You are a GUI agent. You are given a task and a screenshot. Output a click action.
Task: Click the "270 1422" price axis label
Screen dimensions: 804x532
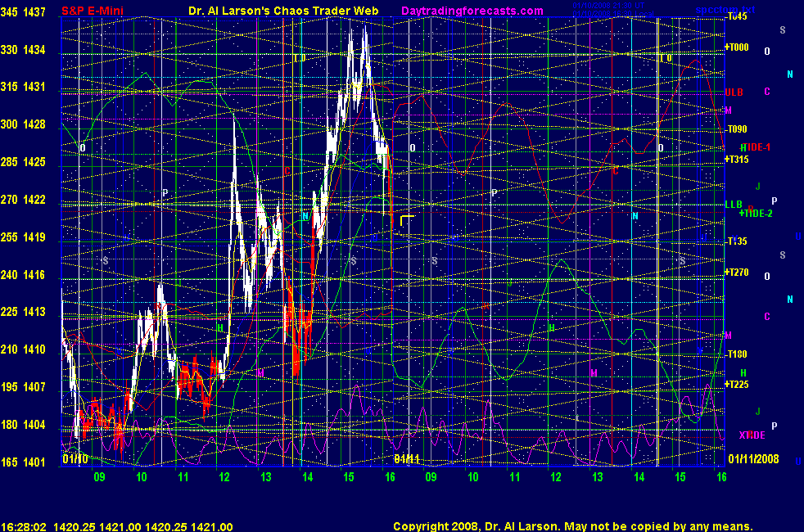coord(23,200)
